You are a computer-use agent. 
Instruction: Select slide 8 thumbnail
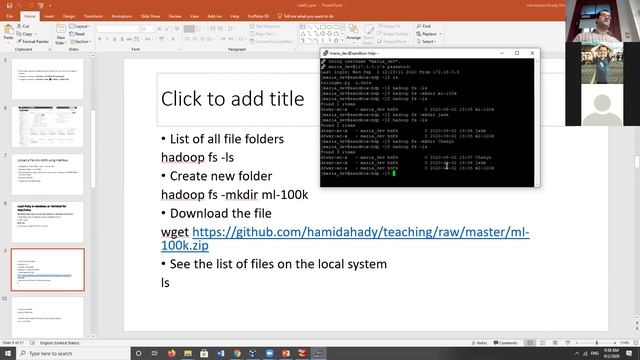tap(47, 222)
